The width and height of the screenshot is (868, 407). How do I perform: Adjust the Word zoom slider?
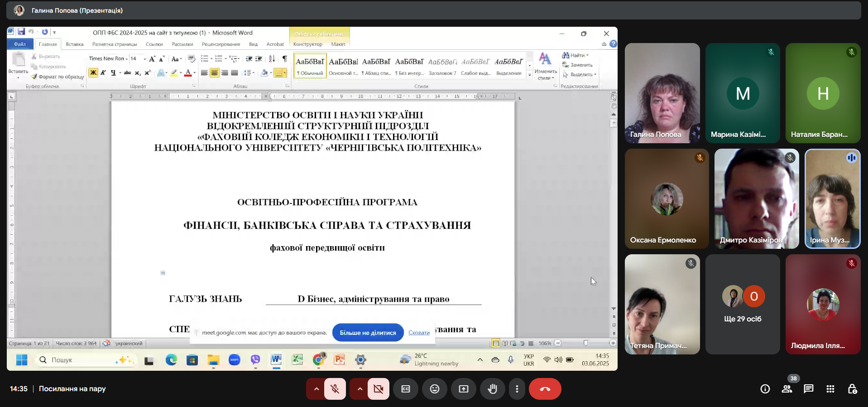[x=585, y=343]
